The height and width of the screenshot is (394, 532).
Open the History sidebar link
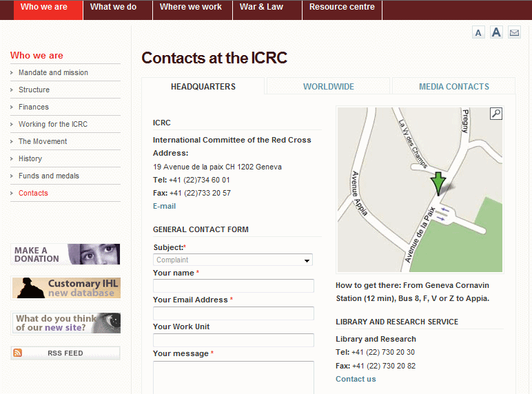[x=30, y=158]
